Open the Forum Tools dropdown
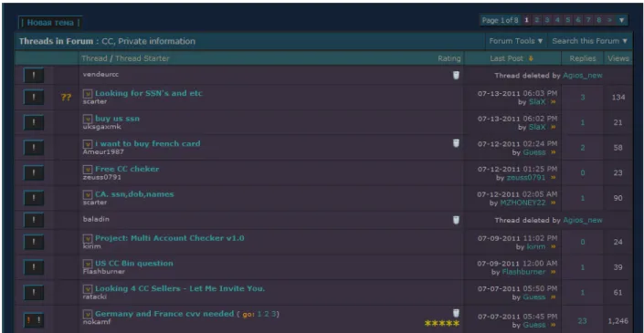Screen dimensions: 644x333 click(x=516, y=41)
